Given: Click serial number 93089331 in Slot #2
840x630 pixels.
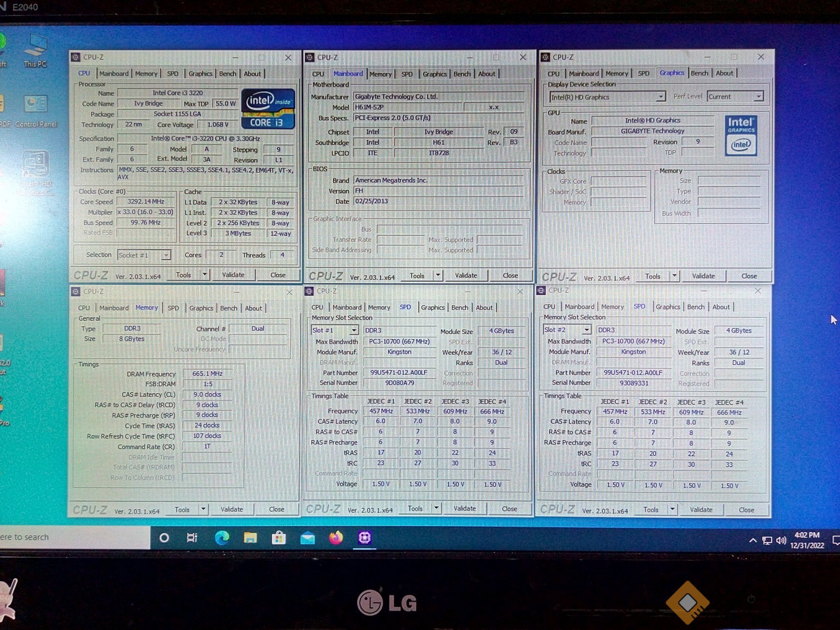Looking at the screenshot, I should [634, 383].
